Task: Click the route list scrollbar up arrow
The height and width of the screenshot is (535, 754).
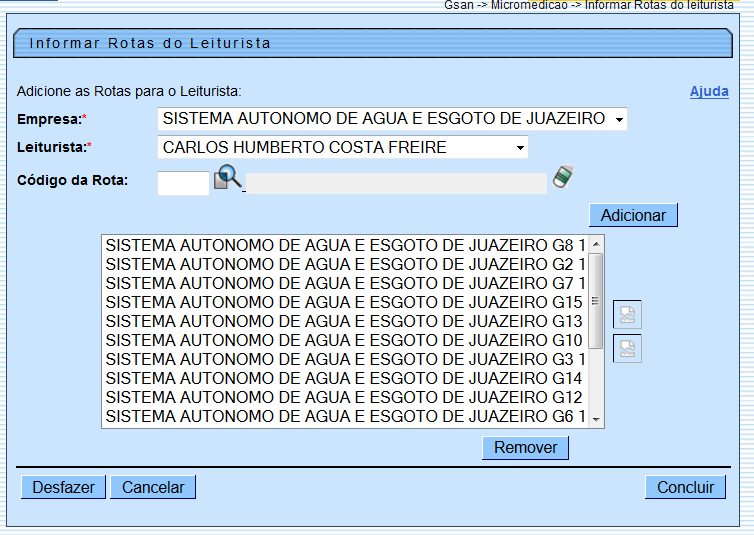Action: pos(596,244)
